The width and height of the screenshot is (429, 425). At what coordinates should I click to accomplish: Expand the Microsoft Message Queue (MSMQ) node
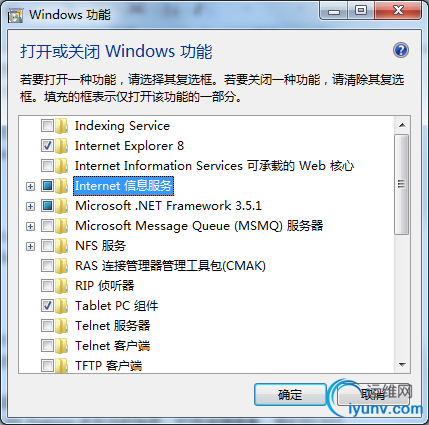[x=30, y=226]
